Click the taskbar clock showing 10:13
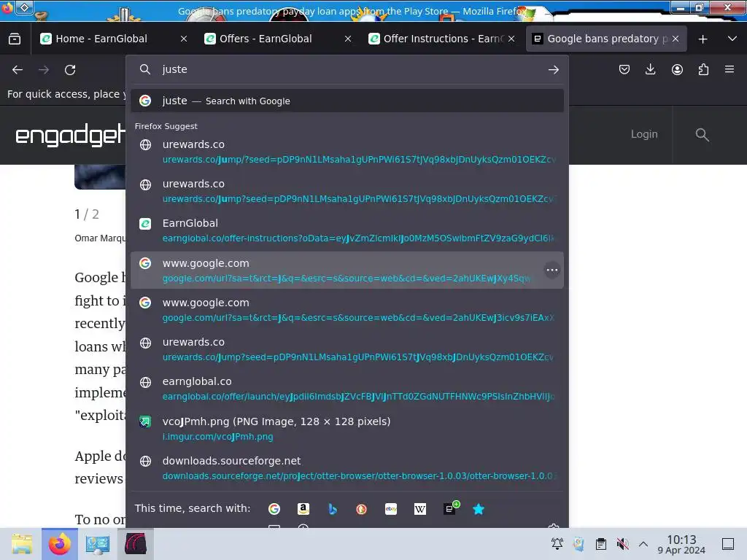 pyautogui.click(x=681, y=544)
